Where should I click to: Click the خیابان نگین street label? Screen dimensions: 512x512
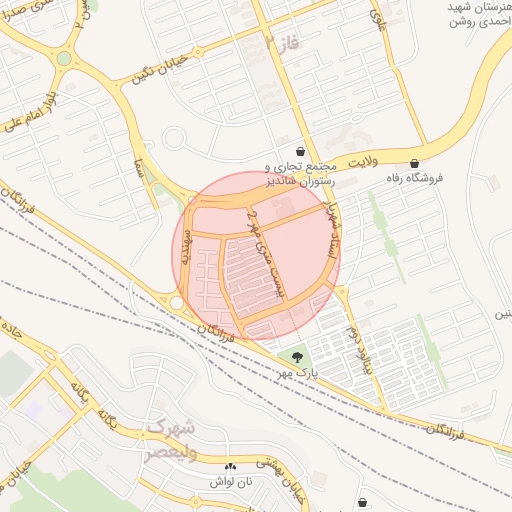click(160, 70)
